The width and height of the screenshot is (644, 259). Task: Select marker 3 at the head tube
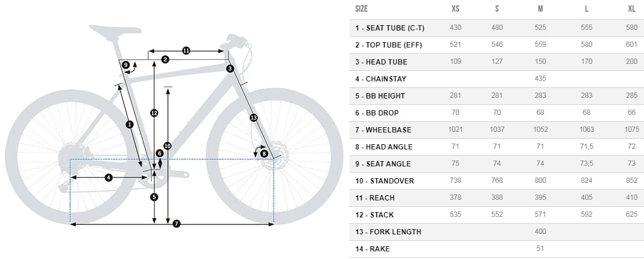[x=230, y=69]
